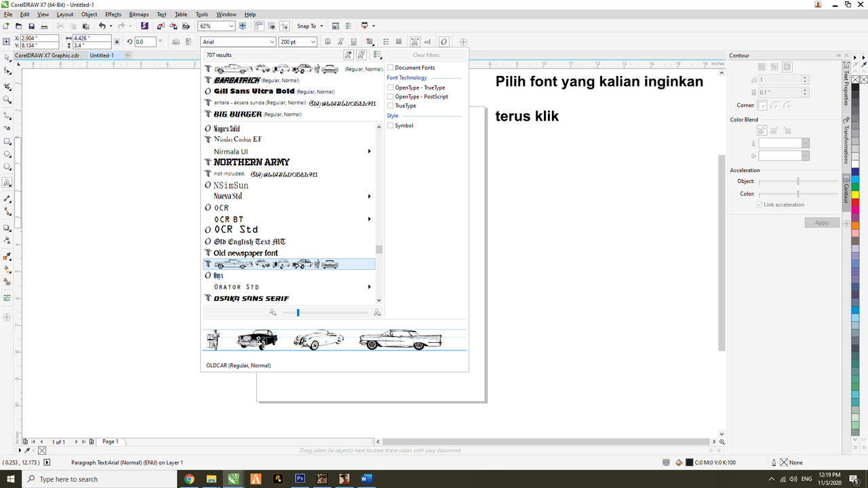Choose the NORTHERN ARMY font entry
This screenshot has width=868, height=488.
pyautogui.click(x=290, y=163)
